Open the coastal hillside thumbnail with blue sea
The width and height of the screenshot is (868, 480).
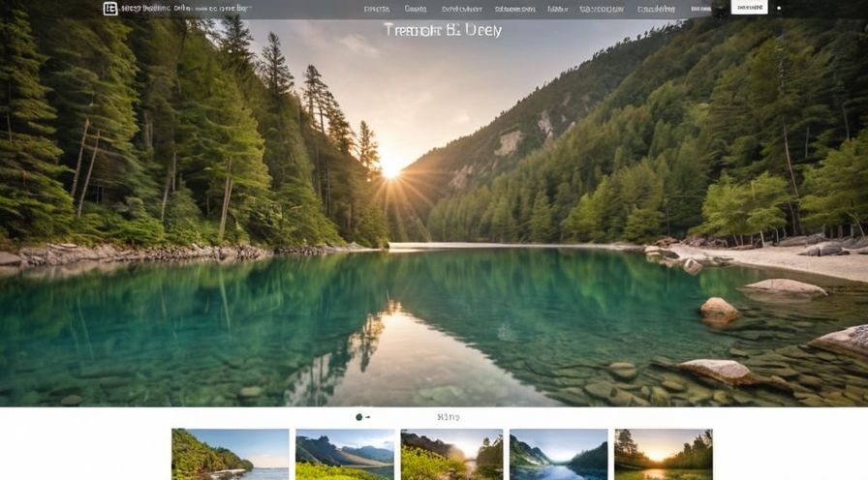[x=230, y=454]
